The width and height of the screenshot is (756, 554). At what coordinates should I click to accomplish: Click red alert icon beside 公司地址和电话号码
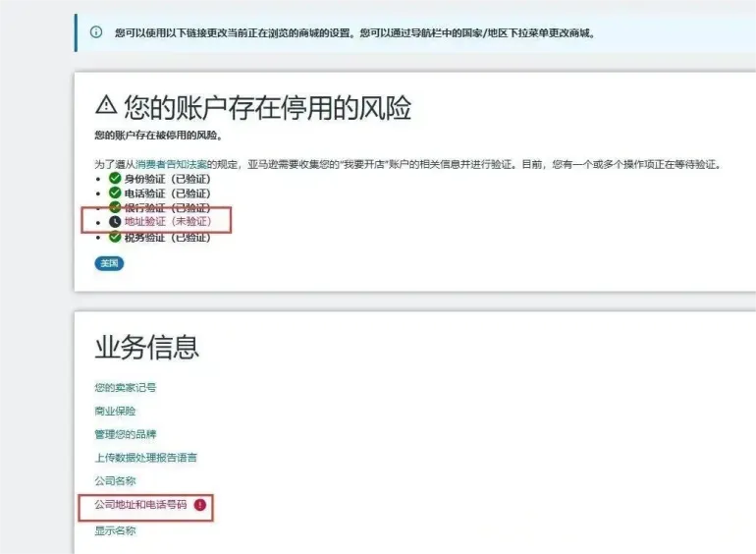tap(199, 505)
